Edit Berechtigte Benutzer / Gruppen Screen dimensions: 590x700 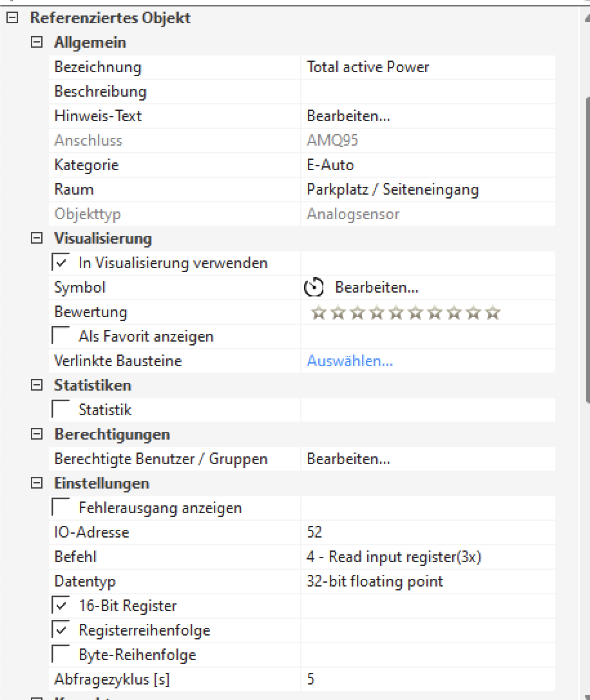click(x=348, y=459)
